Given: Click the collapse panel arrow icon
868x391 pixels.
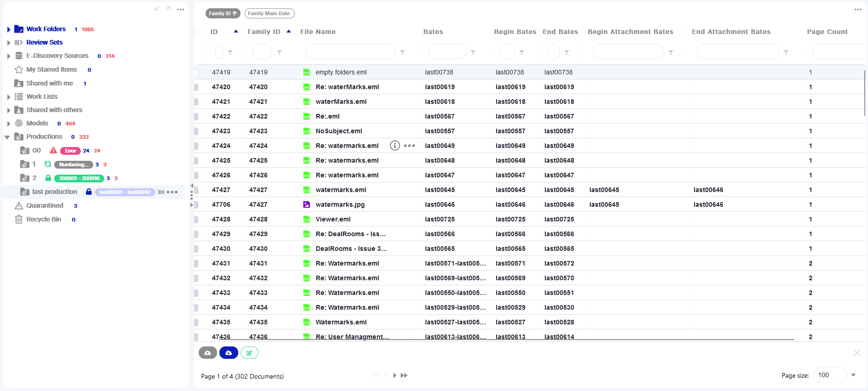Looking at the screenshot, I should tap(157, 9).
